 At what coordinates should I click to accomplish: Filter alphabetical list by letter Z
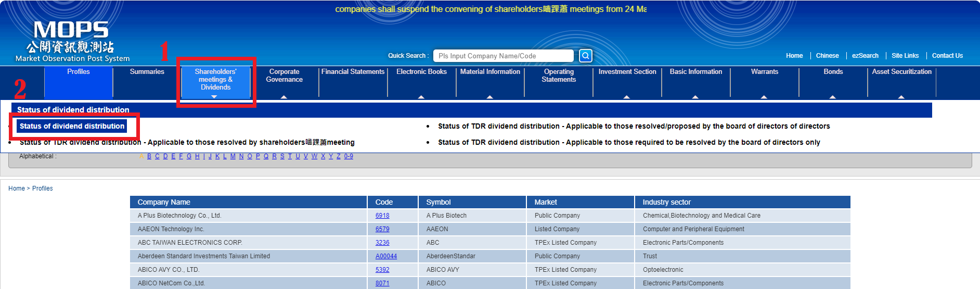point(339,156)
